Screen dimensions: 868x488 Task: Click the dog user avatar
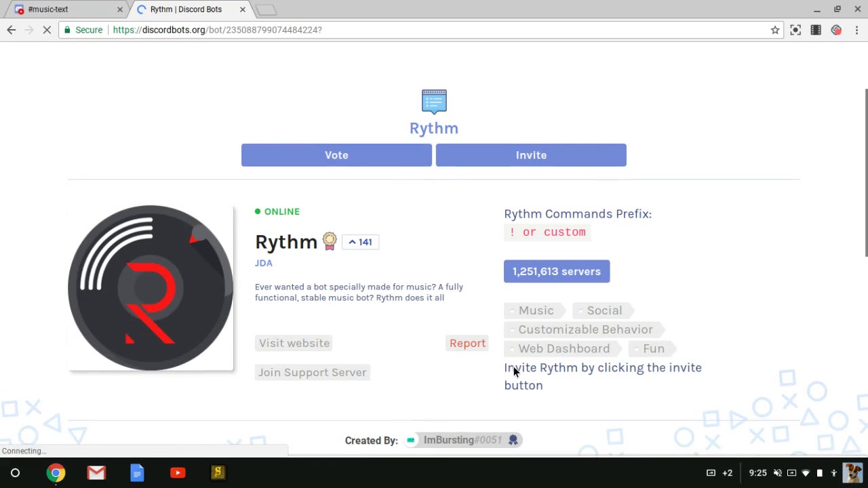853,473
